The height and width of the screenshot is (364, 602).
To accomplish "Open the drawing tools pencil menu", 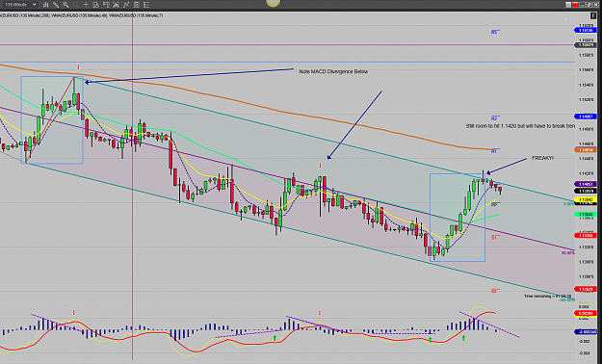I will pos(56,5).
